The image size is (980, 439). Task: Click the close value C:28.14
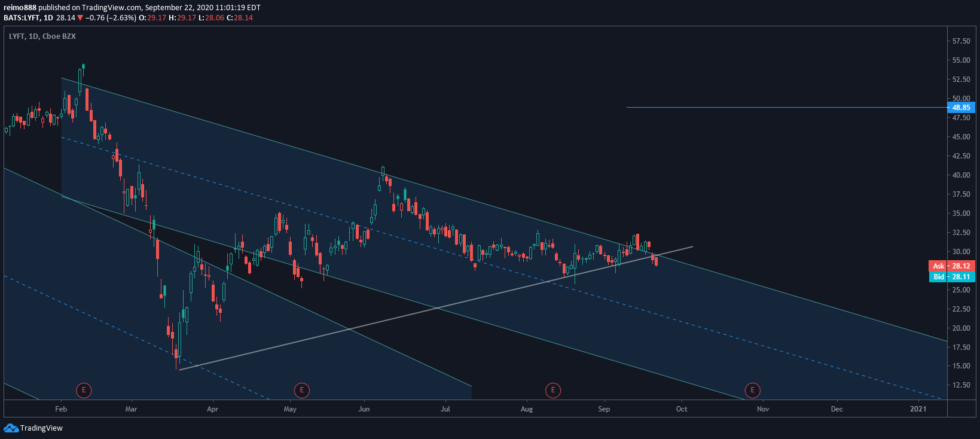point(240,18)
